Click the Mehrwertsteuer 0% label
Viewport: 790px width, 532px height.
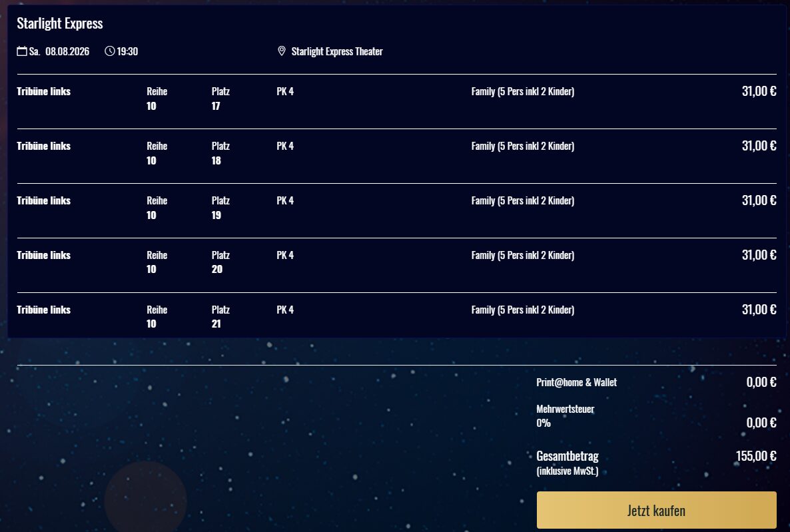pos(566,415)
